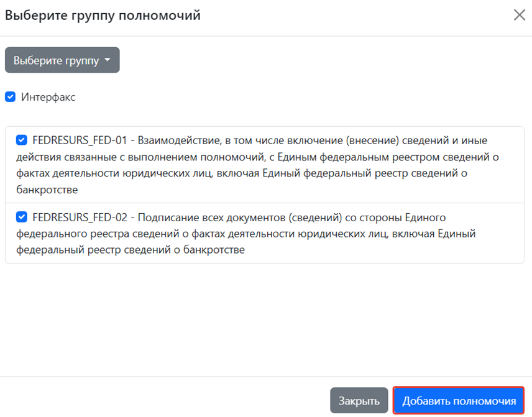Click the Интерфакс label text
The width and height of the screenshot is (532, 417).
pos(48,97)
